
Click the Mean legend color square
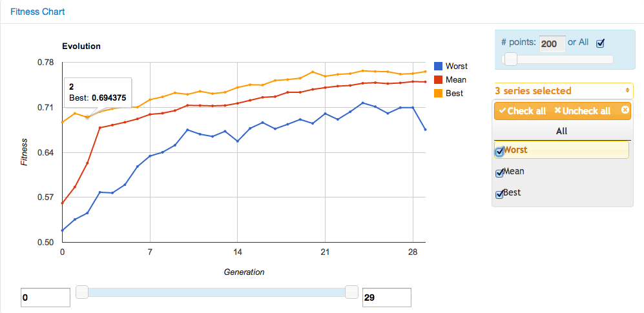439,79
